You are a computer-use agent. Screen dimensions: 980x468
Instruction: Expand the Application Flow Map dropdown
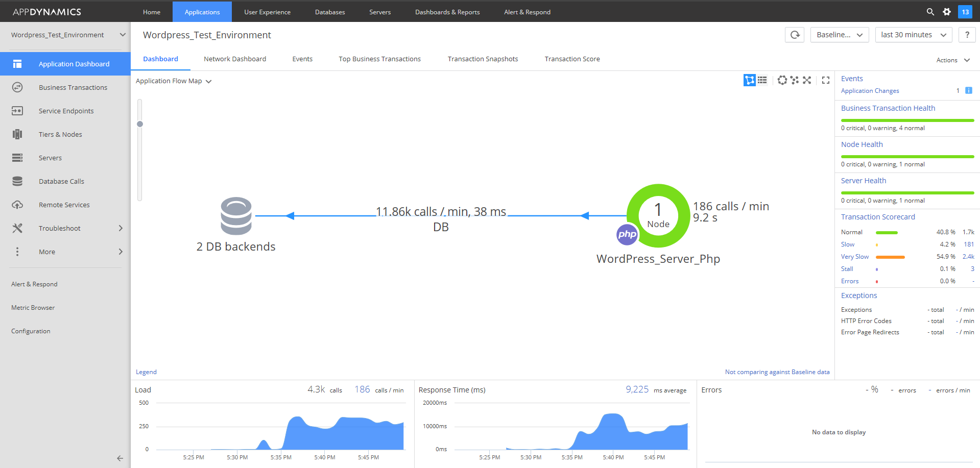[x=174, y=81]
